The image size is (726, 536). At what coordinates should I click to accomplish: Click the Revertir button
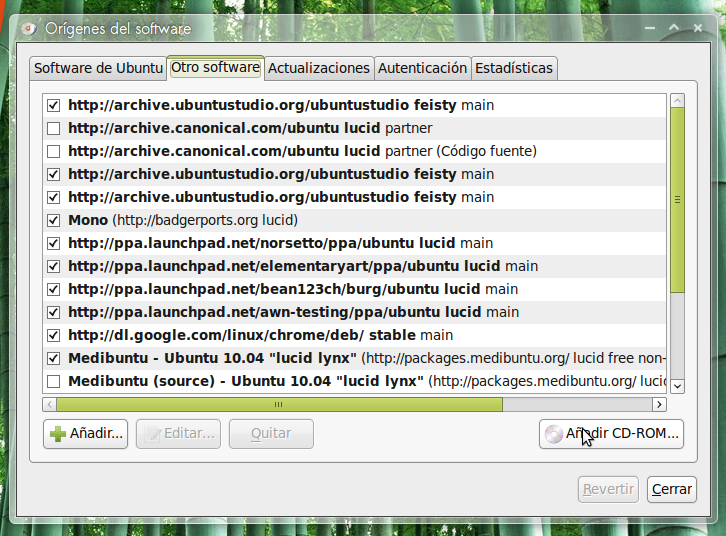coord(608,490)
